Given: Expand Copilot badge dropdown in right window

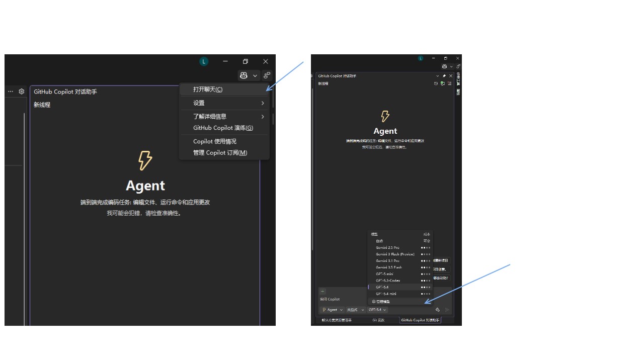Looking at the screenshot, I should click(451, 66).
